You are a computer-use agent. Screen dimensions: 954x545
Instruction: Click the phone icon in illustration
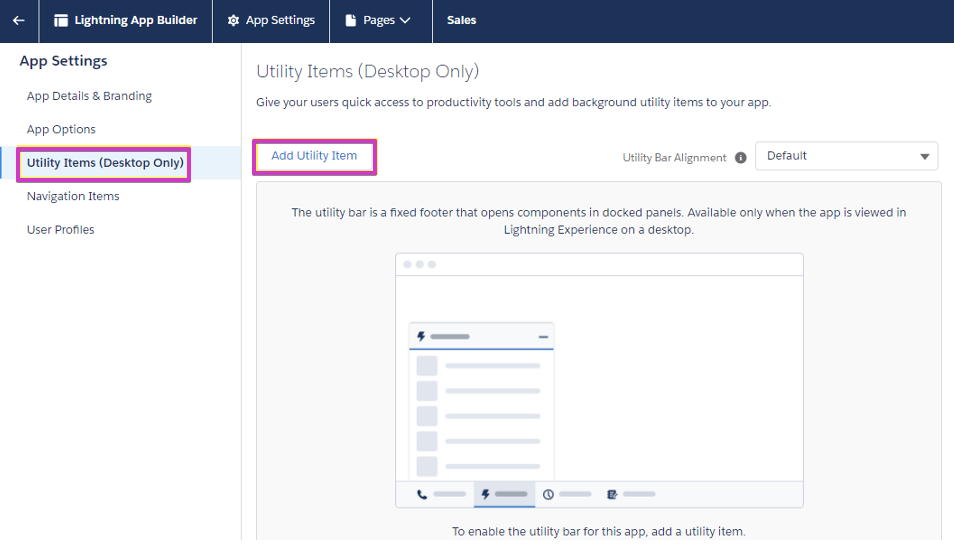click(422, 495)
